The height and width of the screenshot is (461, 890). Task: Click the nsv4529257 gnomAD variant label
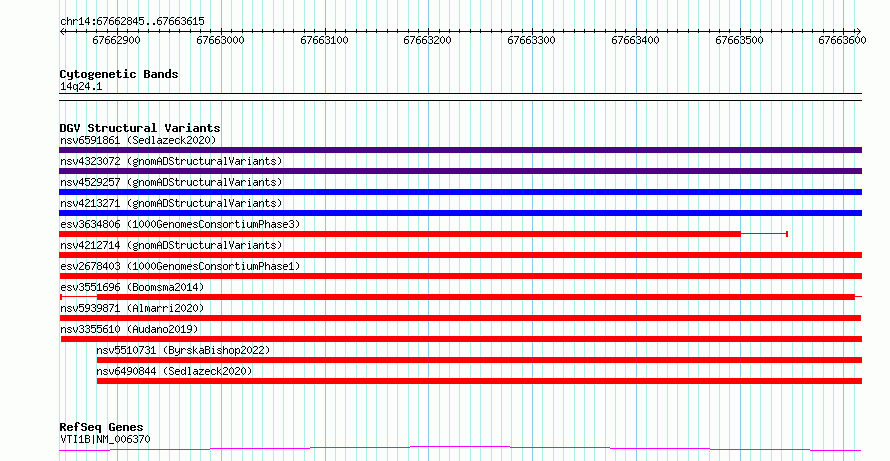point(171,182)
